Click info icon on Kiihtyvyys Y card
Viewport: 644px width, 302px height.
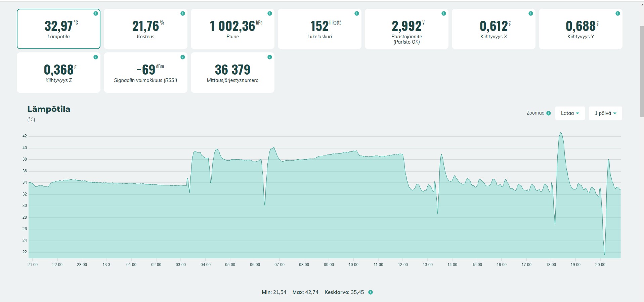(x=618, y=13)
